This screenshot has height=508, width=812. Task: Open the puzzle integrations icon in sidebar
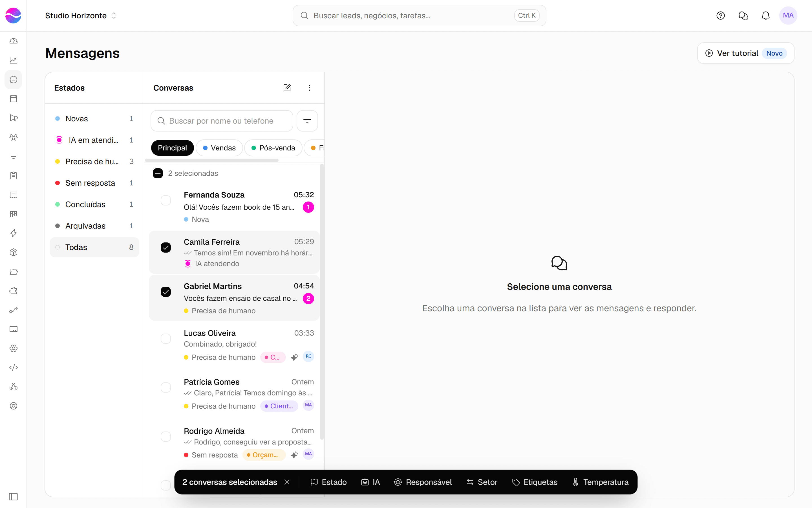[14, 291]
